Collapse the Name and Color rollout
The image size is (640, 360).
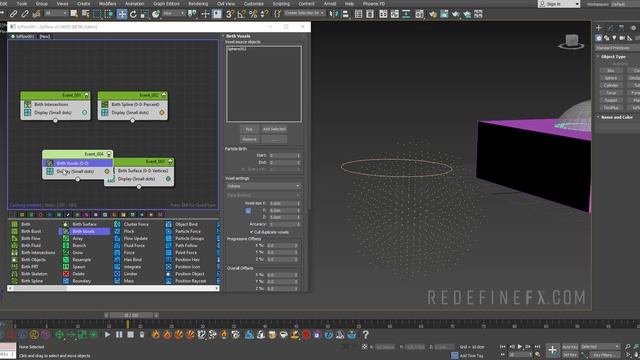[616, 117]
